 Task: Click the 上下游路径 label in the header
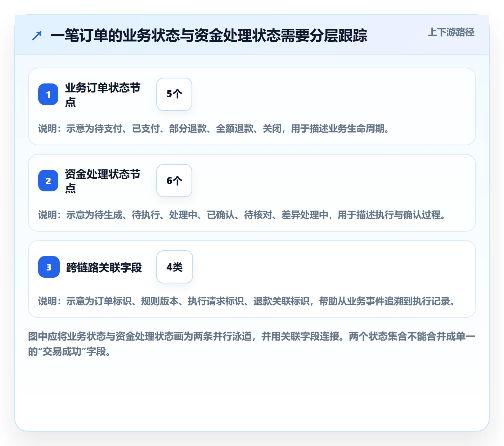(451, 32)
